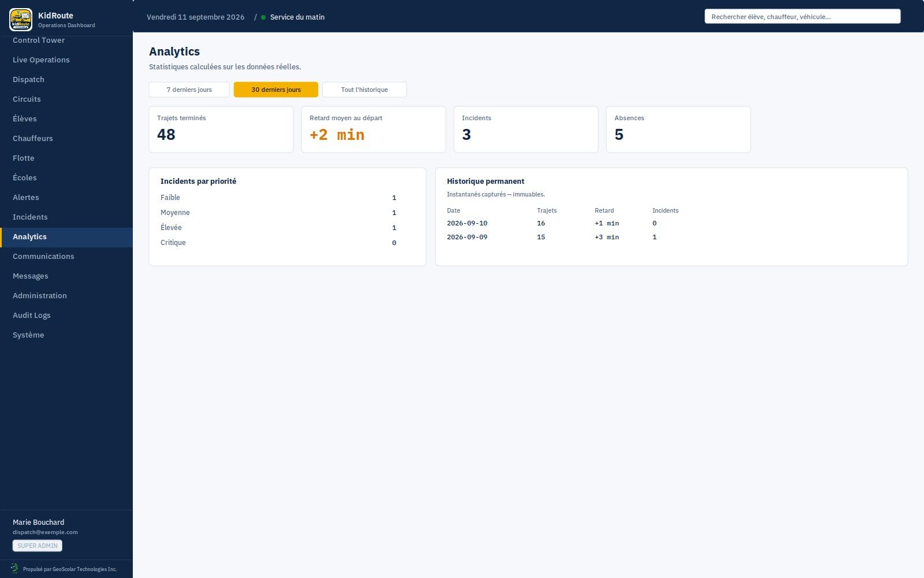The height and width of the screenshot is (578, 924).
Task: Open the Système page
Action: tap(66, 335)
